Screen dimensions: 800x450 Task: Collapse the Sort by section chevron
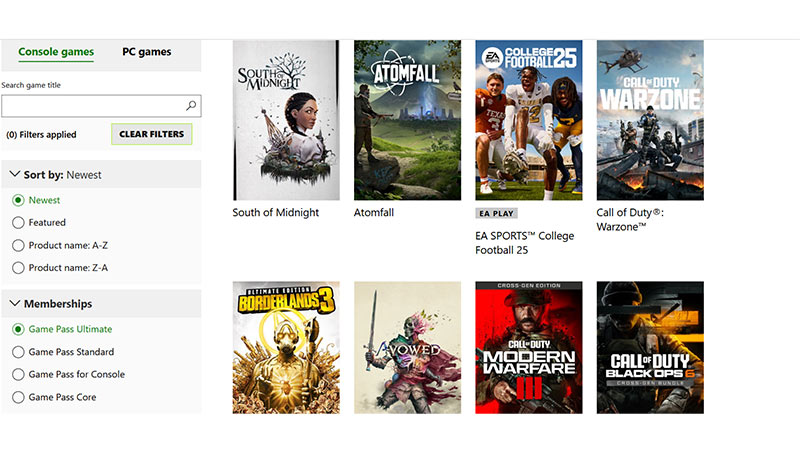15,174
